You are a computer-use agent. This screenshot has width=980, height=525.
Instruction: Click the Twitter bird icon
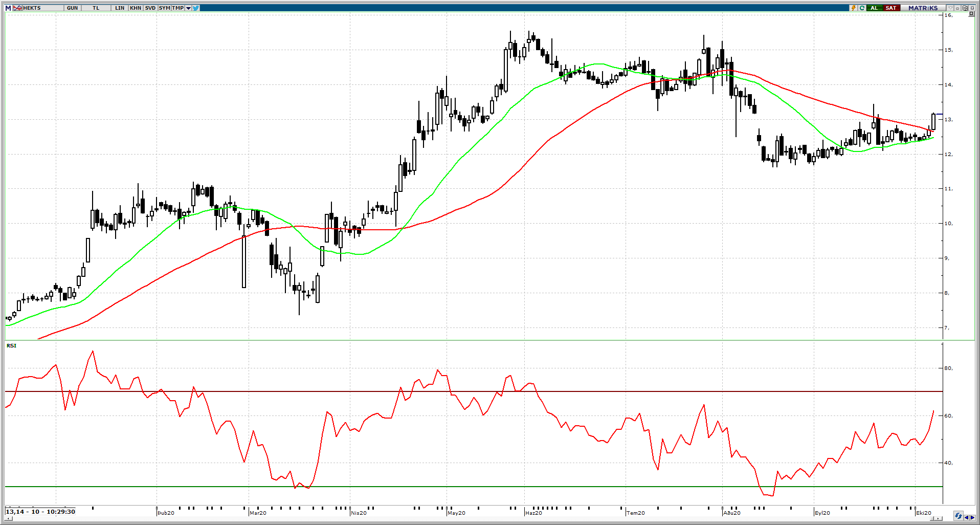pyautogui.click(x=196, y=8)
